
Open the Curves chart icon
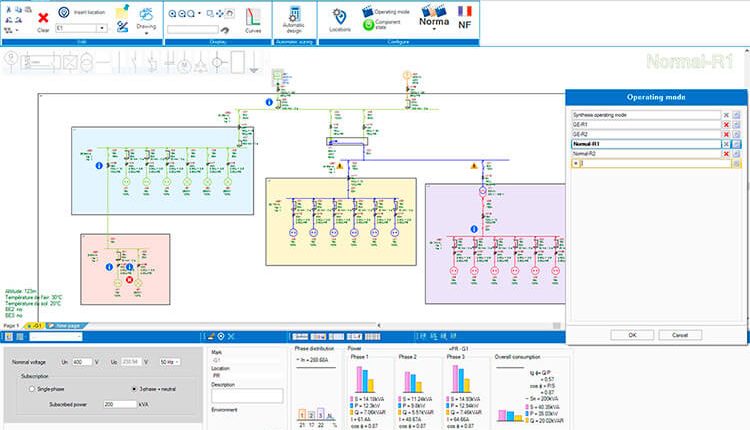click(x=253, y=18)
